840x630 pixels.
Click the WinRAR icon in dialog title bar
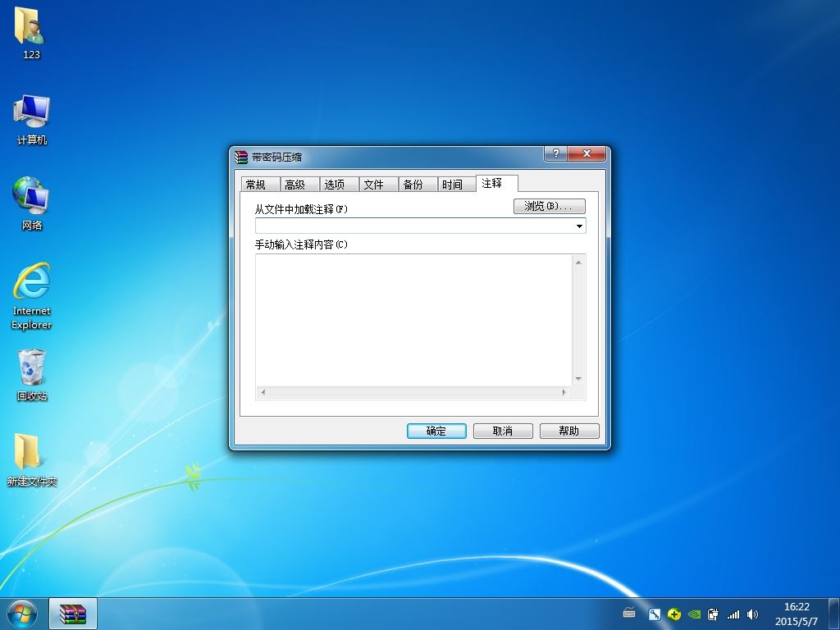point(241,157)
